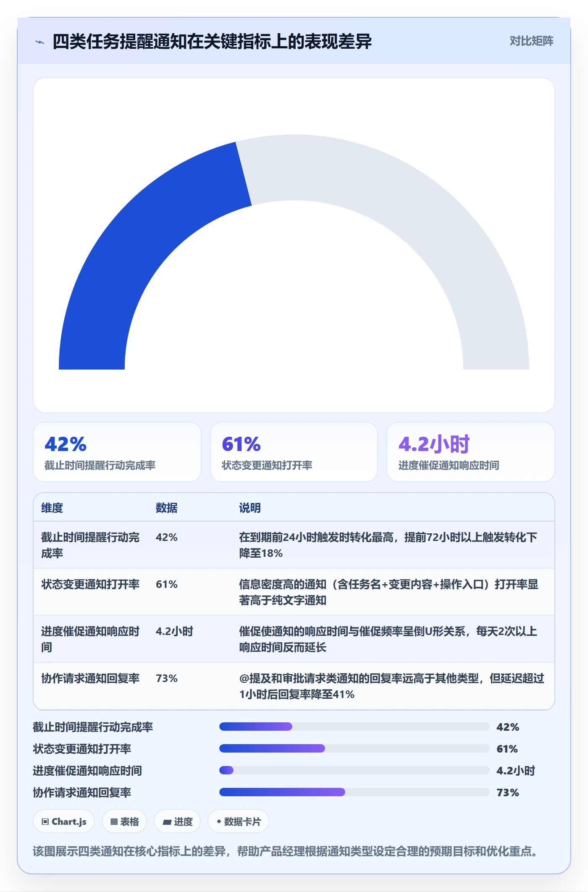The image size is (588, 892).
Task: Select the 42% 截止时间提醒行动完成率 card
Action: click(x=117, y=452)
